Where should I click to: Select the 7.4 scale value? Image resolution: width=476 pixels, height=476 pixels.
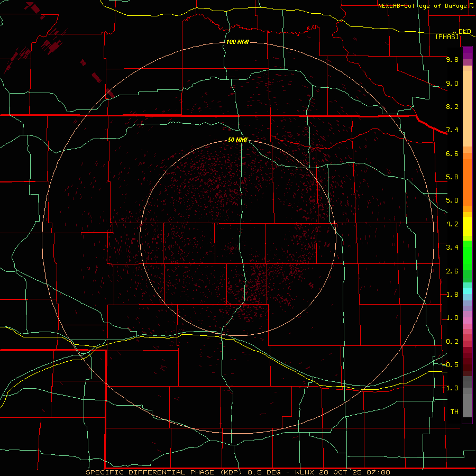(x=452, y=130)
